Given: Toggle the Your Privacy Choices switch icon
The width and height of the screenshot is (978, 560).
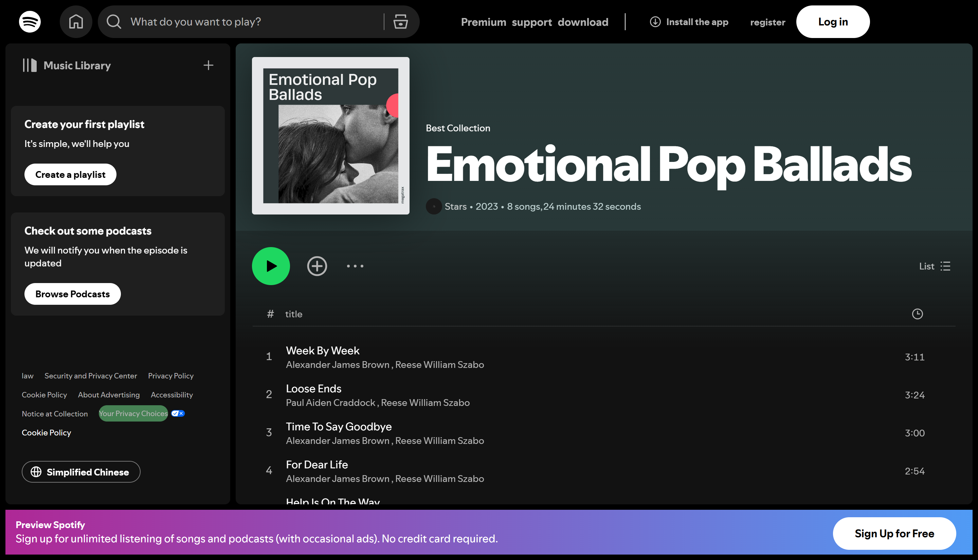Looking at the screenshot, I should tap(178, 413).
